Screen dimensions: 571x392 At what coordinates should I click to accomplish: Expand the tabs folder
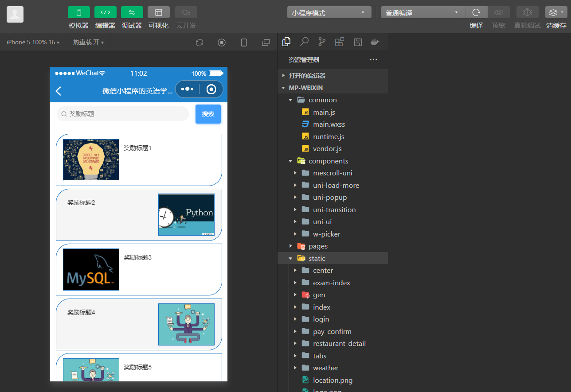pos(332,356)
